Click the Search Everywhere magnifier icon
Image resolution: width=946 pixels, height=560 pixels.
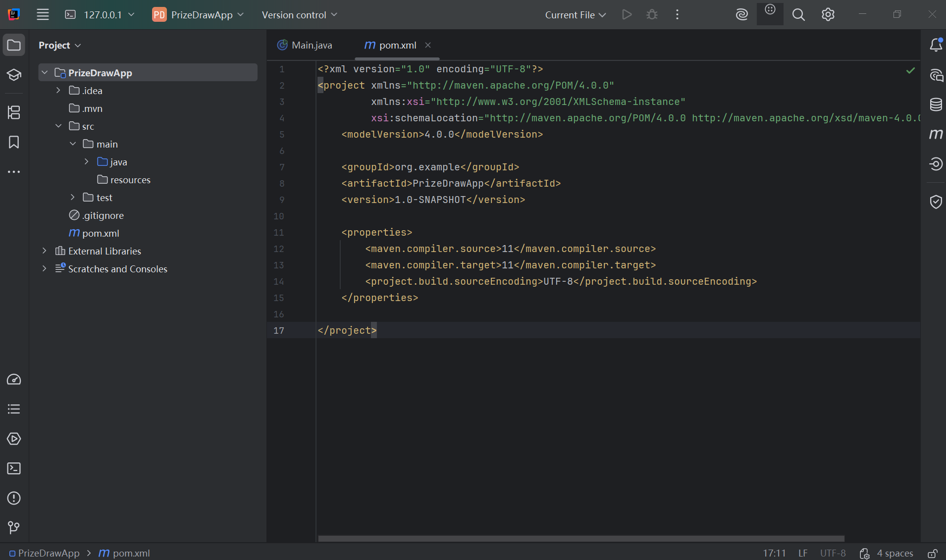[798, 15]
